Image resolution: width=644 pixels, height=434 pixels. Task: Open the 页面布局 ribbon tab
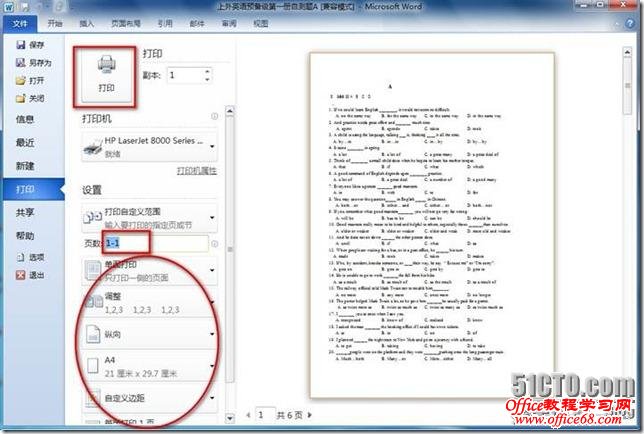(x=126, y=23)
